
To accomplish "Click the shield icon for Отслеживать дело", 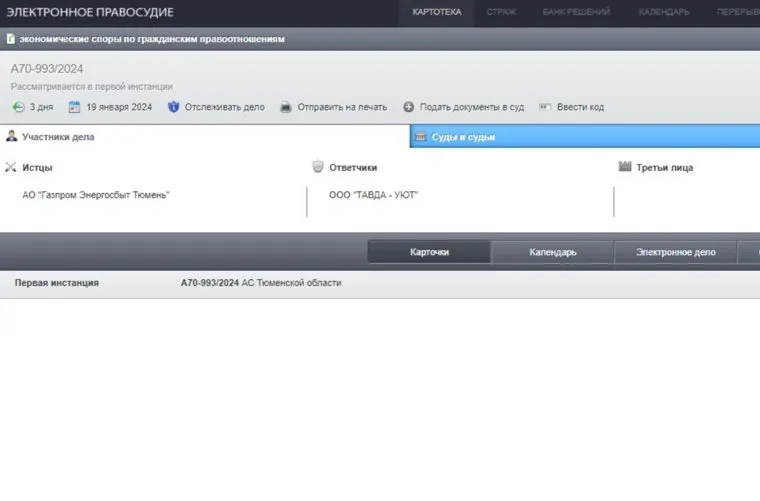I will 173,107.
